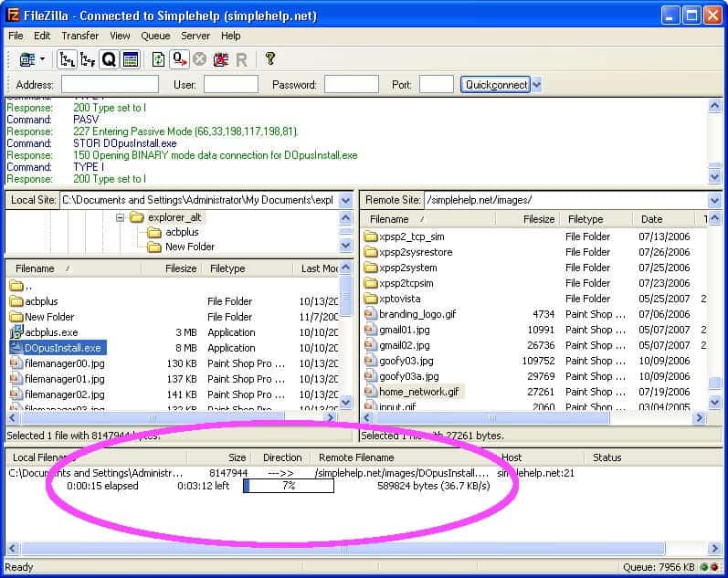Select the acbplus folder in local tree

[x=182, y=232]
